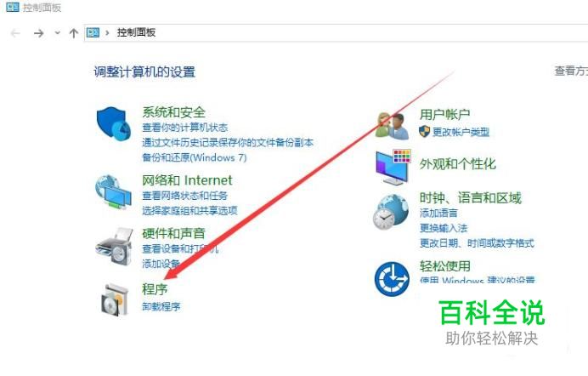Click the Ease of Access blue icon
This screenshot has height=376, width=588.
click(392, 279)
